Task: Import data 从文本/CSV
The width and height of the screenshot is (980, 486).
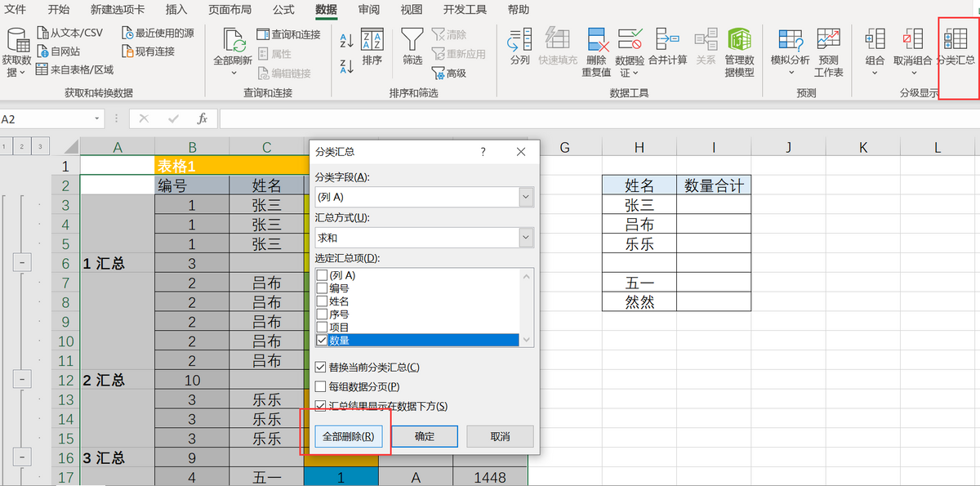Action: 70,33
